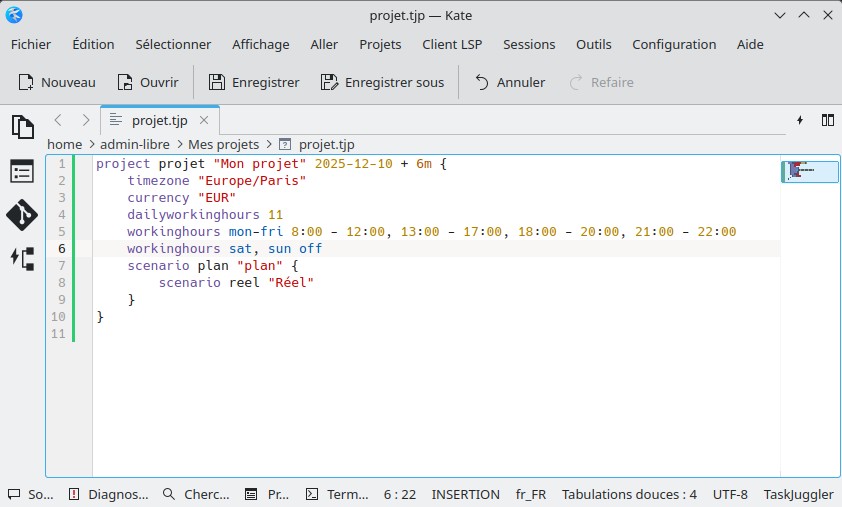Click the Annuler undo button
Viewport: 842px width, 507px height.
pos(509,82)
